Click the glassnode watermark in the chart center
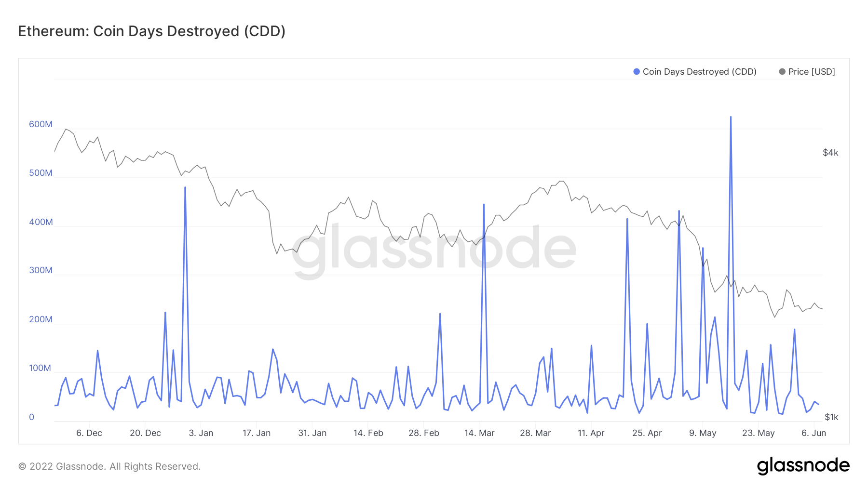Viewport: 868px width, 488px height. [434, 250]
